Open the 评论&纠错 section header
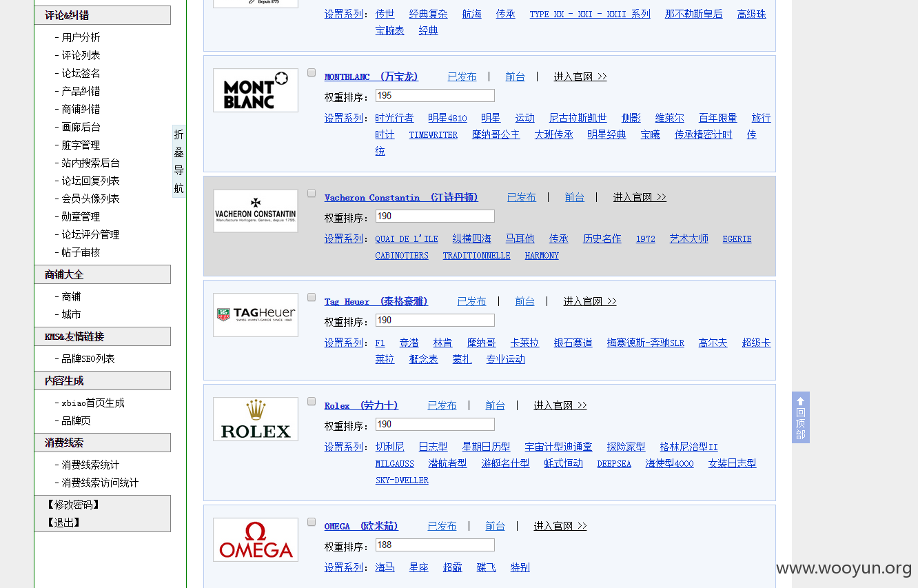918x588 pixels. tap(103, 15)
